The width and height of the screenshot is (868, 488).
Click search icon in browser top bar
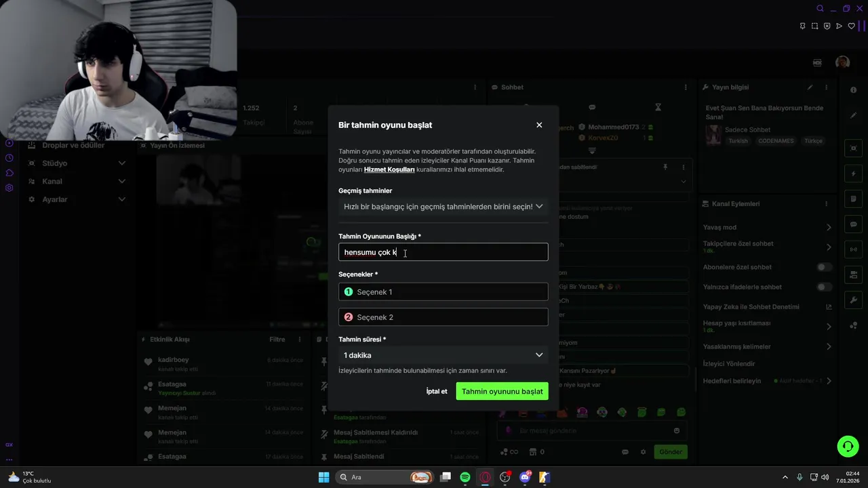point(820,9)
